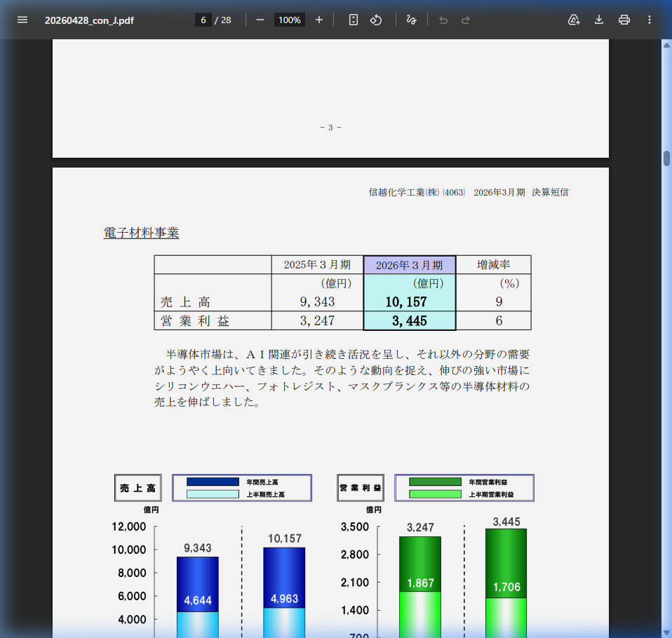Open the more actions three-dot menu

[650, 20]
